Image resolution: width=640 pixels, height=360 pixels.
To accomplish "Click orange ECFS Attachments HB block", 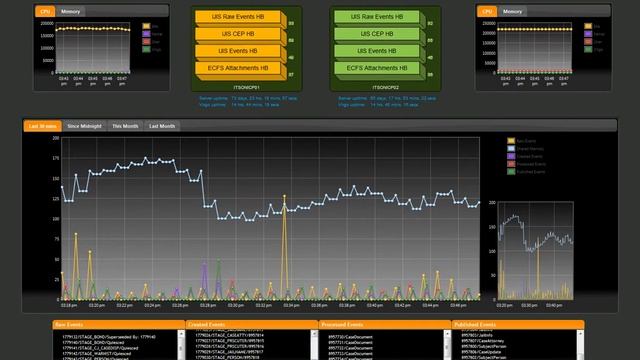I will tap(238, 68).
